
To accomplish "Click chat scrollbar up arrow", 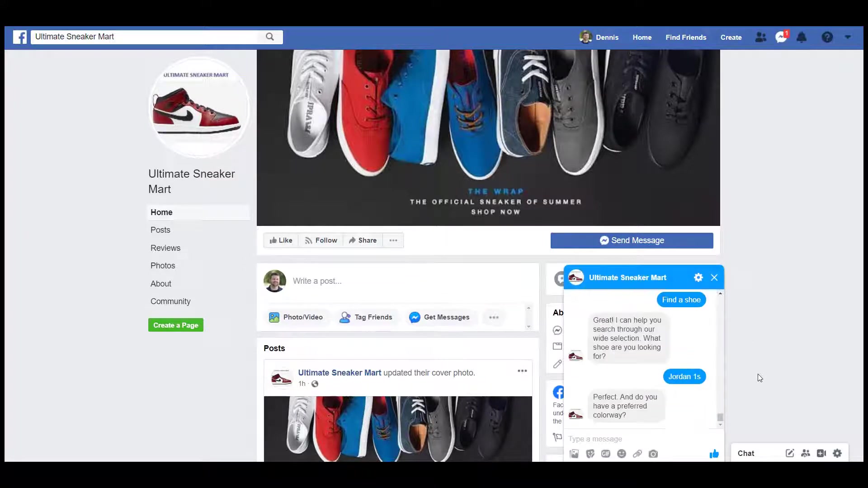I will click(720, 294).
